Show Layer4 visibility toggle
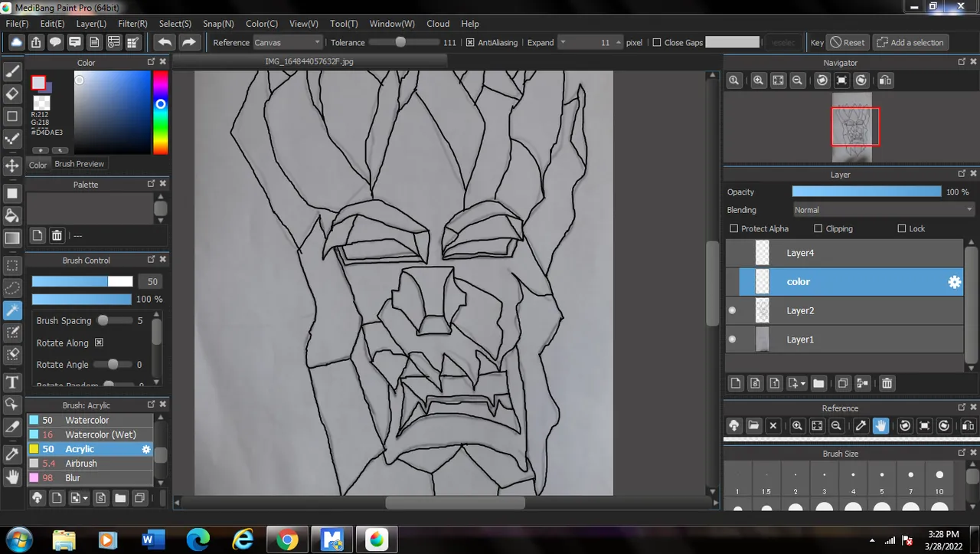The image size is (980, 554). coord(732,253)
